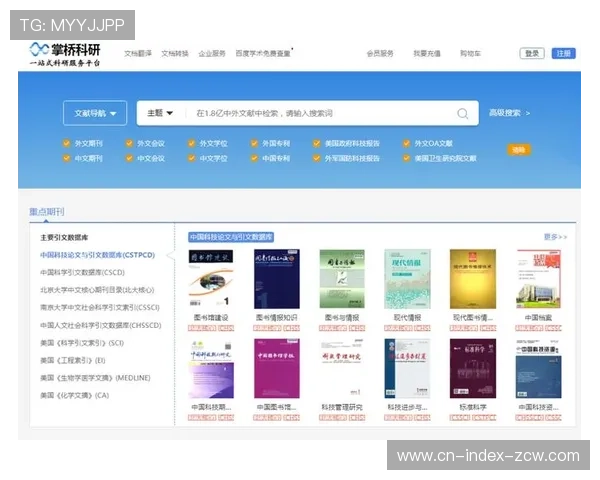Screen dimensions: 600x480
Task: Open 我要充值 in top navigation
Action: coord(427,54)
